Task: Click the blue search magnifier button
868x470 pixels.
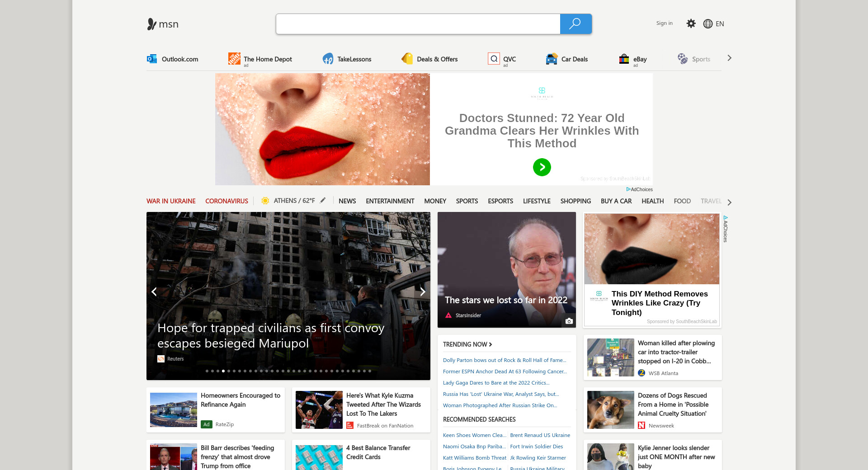Action: point(576,24)
